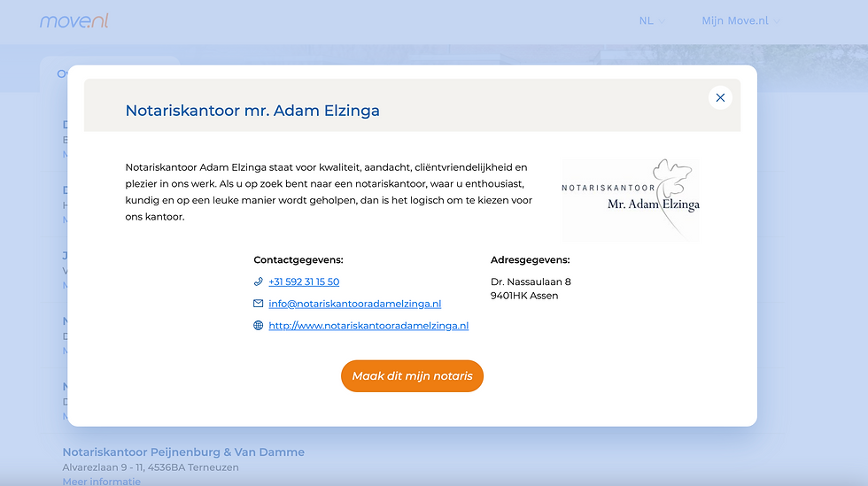
Task: Open Notariskantoor Peijnenburg & Van Damme listing
Action: point(183,452)
